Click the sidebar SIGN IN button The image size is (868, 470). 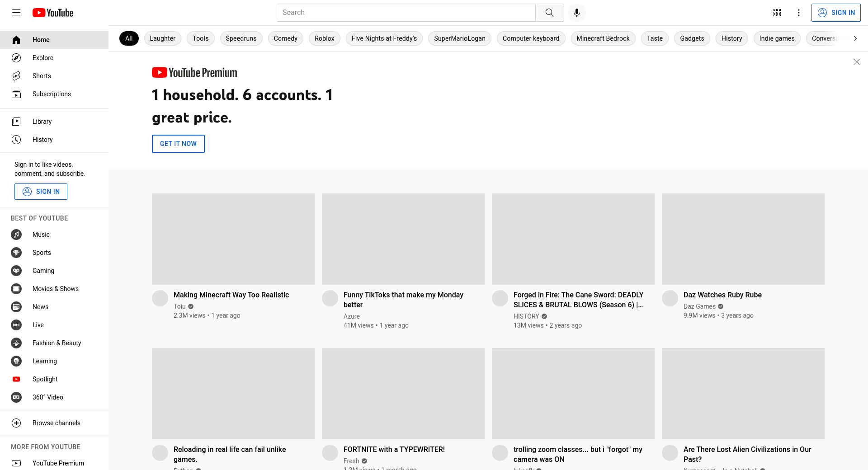41,192
